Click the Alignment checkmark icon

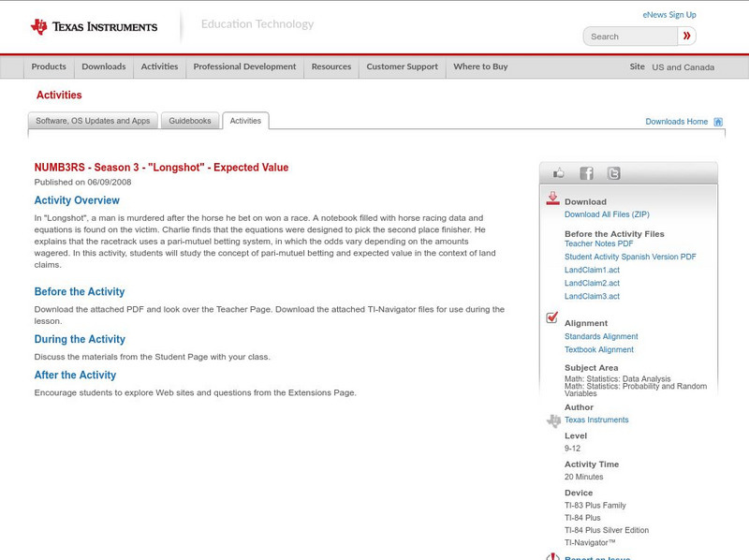tap(552, 317)
